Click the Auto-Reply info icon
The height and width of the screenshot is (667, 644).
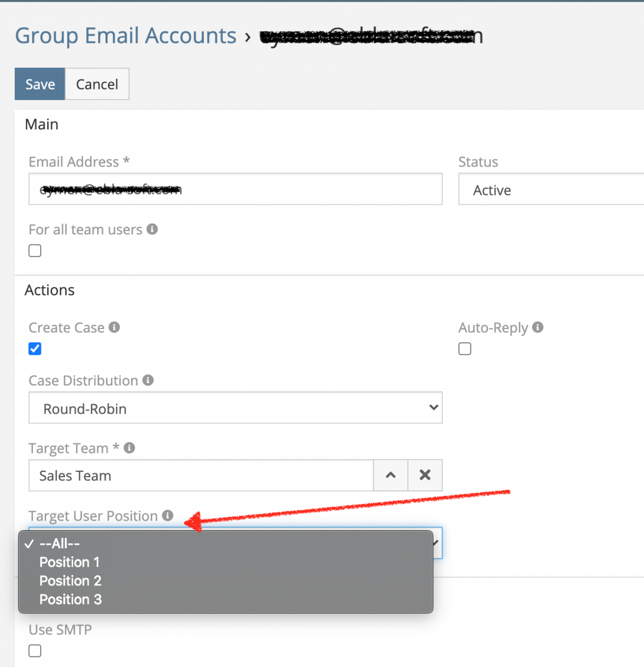click(x=537, y=327)
